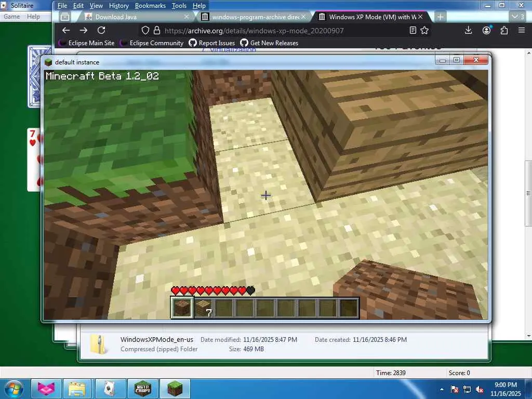Click the site padlock icon
The width and height of the screenshot is (532, 399).
coord(157,31)
